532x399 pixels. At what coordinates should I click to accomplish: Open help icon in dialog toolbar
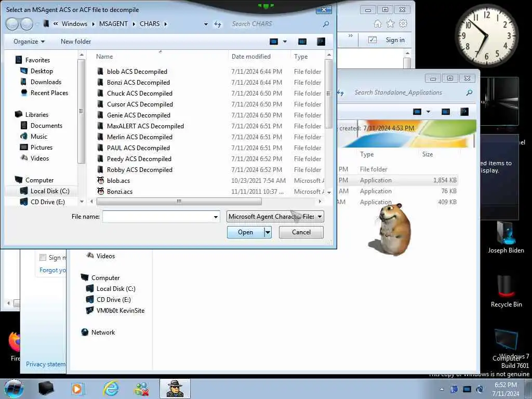click(x=321, y=42)
